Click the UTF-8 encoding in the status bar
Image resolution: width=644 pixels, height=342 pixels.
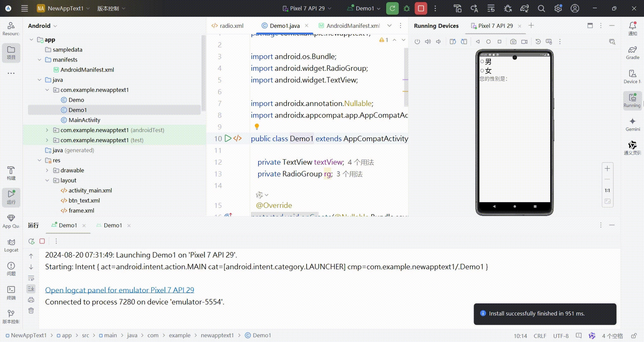click(x=561, y=336)
